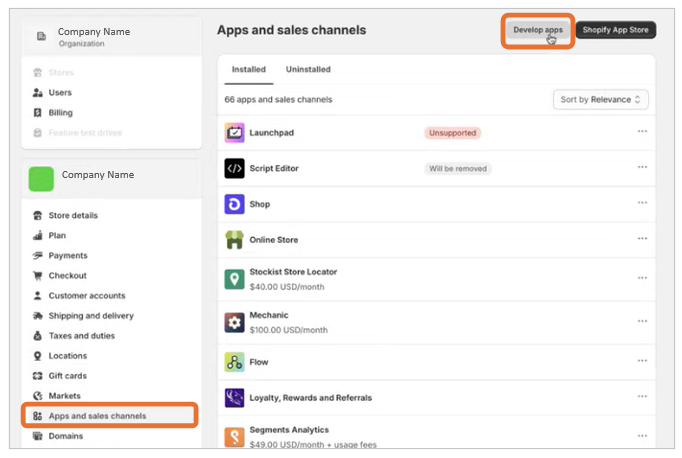Click the Will be removed badge
Viewport: 682px width, 458px height.
tap(458, 168)
